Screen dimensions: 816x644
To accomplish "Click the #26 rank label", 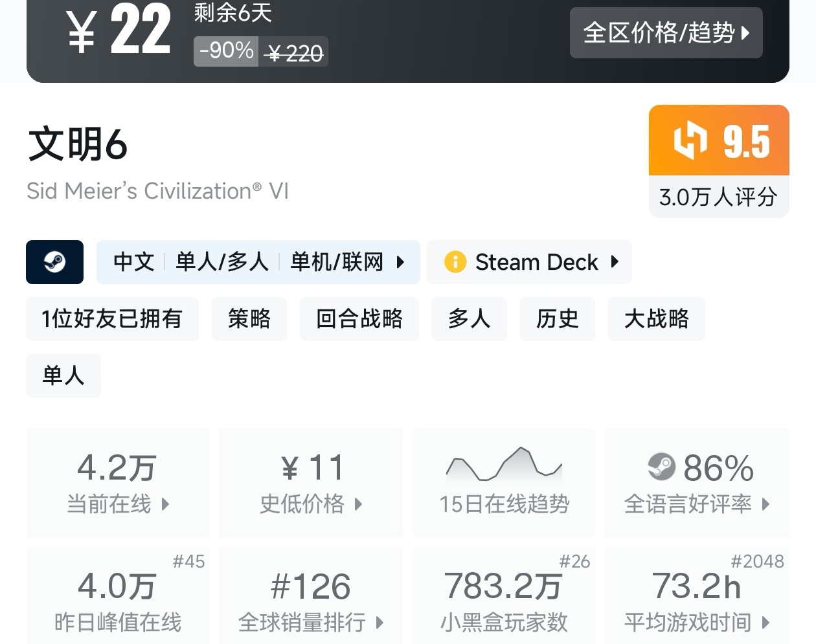I will [574, 561].
